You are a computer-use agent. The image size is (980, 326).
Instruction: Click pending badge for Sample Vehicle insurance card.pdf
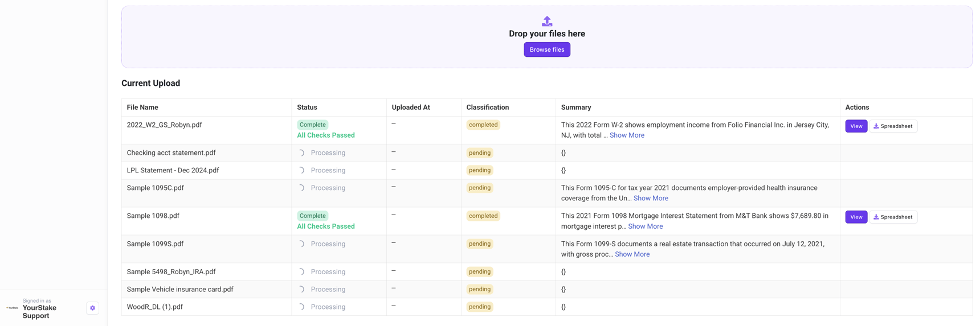(x=479, y=289)
